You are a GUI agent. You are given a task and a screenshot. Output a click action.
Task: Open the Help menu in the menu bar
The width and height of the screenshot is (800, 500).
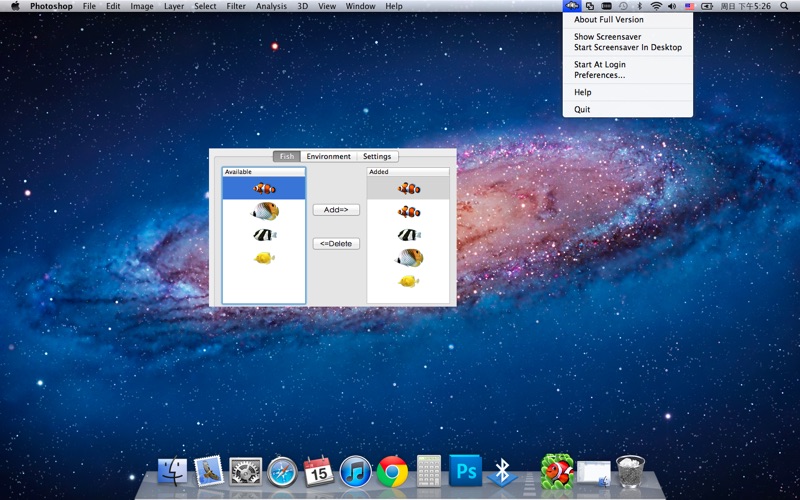[x=394, y=6]
